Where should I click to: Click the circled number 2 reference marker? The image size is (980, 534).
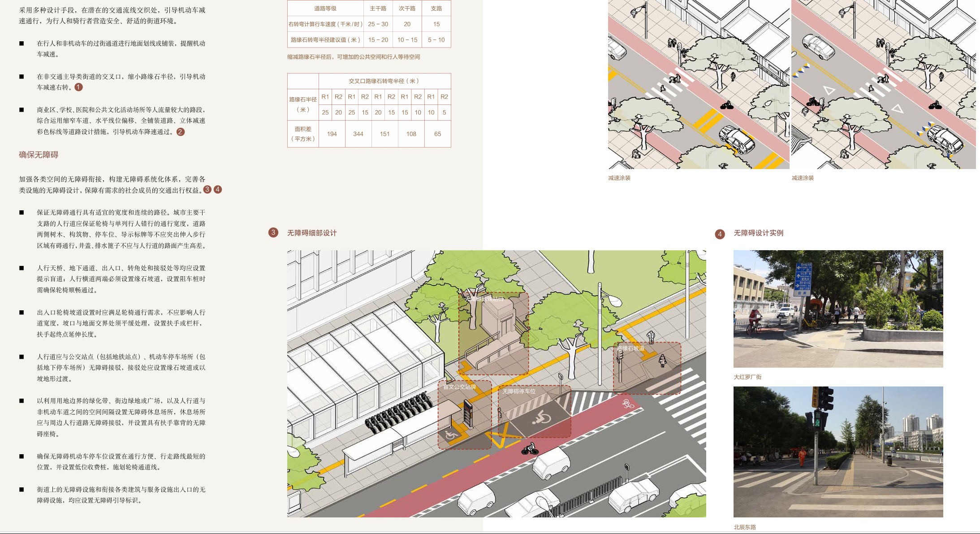tap(180, 132)
